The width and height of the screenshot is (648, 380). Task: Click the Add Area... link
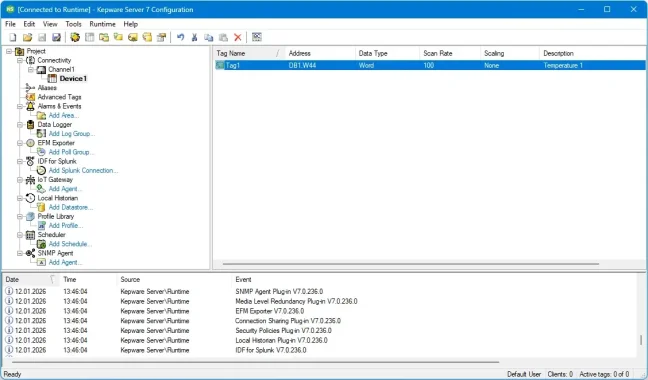pyautogui.click(x=64, y=115)
